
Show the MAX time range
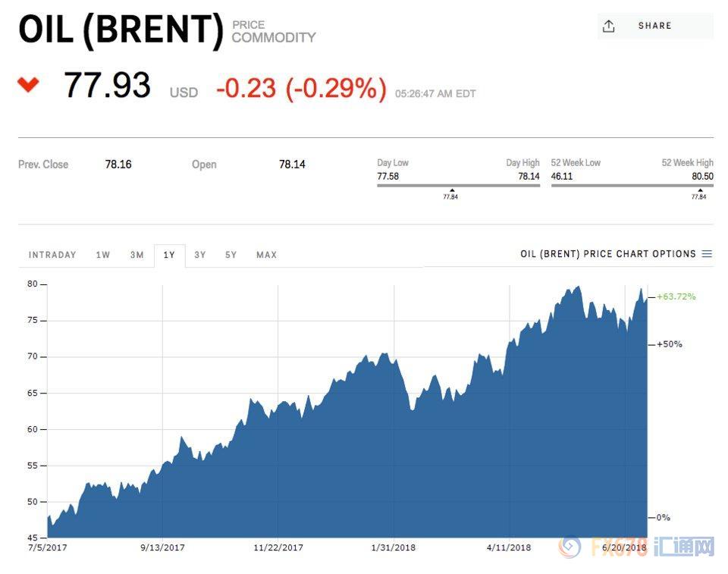point(266,255)
